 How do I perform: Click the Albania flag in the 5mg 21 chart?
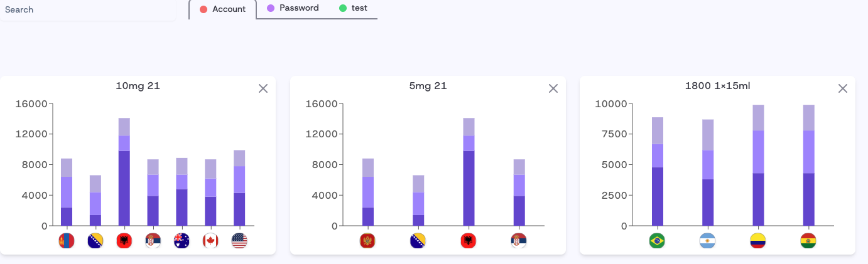click(x=469, y=241)
